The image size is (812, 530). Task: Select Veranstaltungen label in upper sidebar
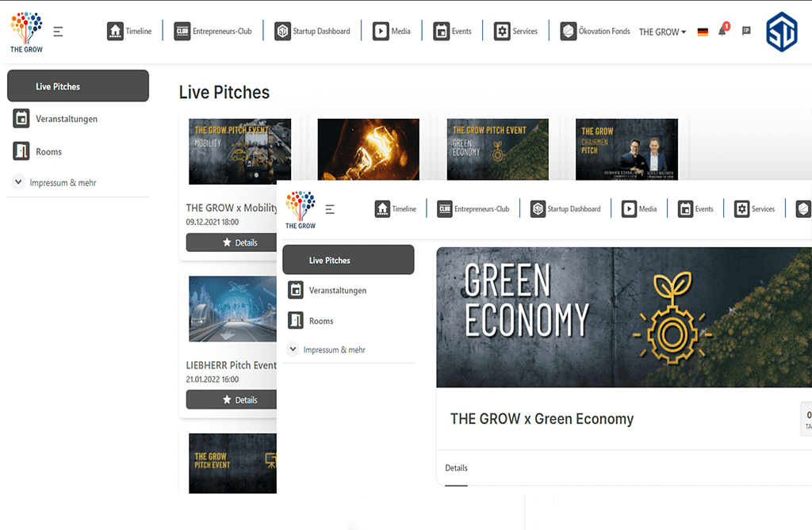(x=67, y=119)
